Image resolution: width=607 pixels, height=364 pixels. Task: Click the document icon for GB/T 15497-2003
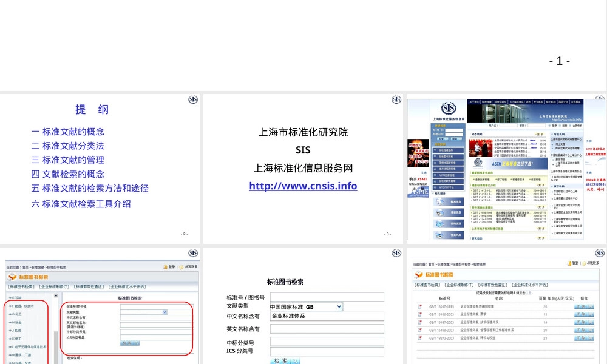tap(419, 322)
